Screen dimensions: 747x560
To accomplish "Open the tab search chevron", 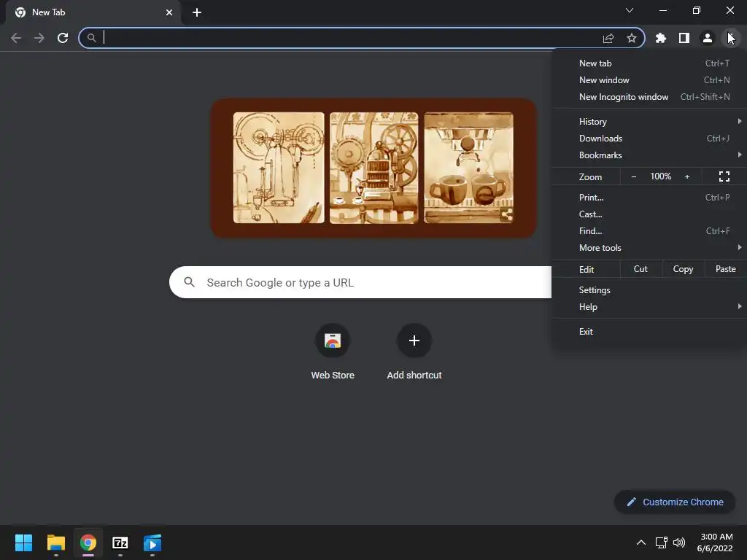I will (630, 10).
